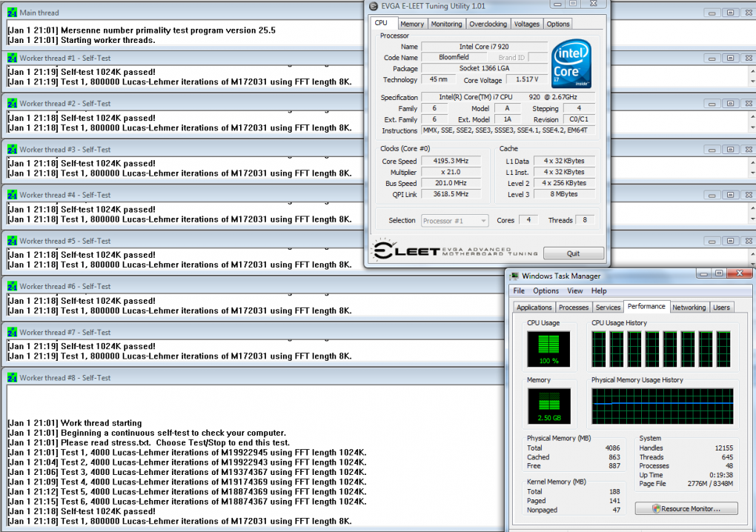Click the Worker thread #6 window icon
This screenshot has height=532, width=756.
pyautogui.click(x=12, y=286)
